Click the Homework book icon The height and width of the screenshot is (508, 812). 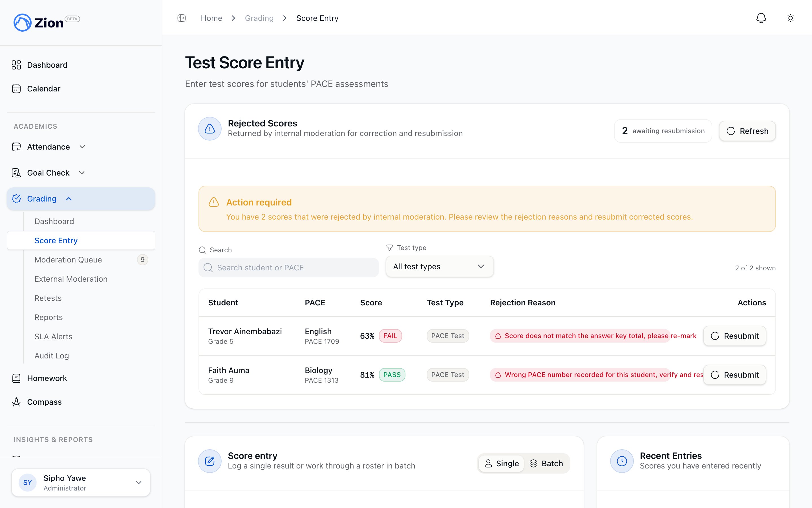16,378
